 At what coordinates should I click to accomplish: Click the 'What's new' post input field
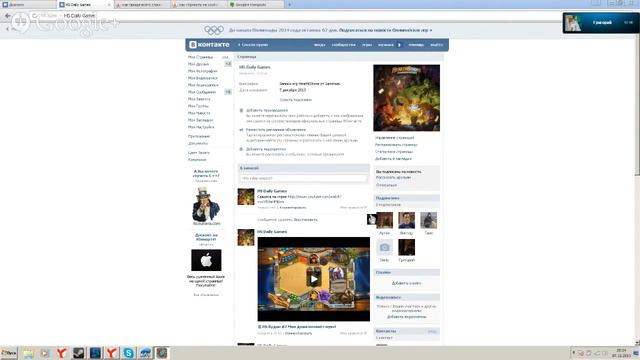303,178
